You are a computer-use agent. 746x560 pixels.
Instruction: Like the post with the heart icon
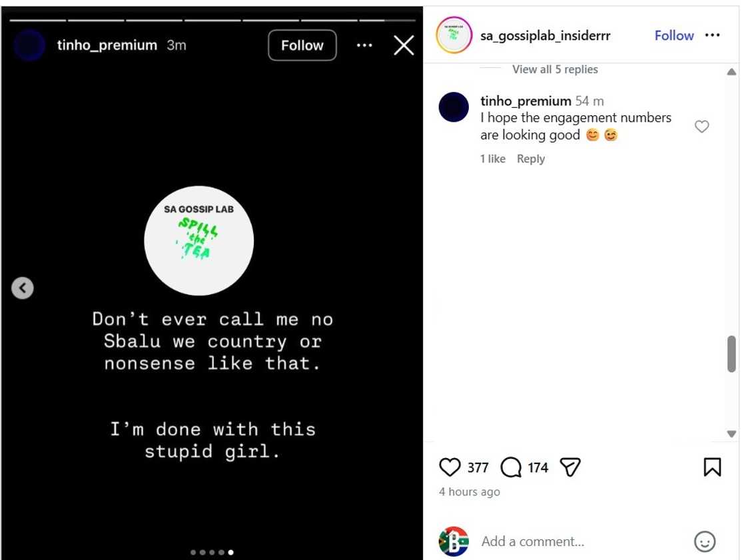[450, 467]
